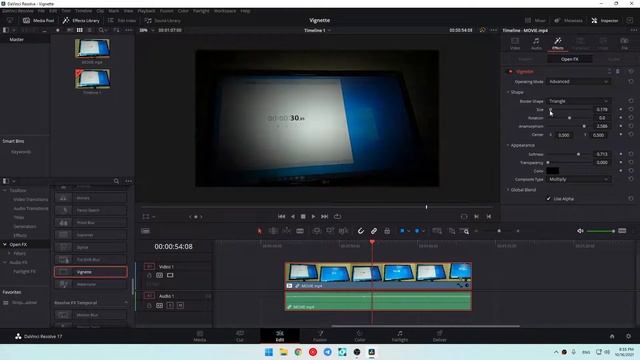Switch to the Fusion page

click(320, 336)
